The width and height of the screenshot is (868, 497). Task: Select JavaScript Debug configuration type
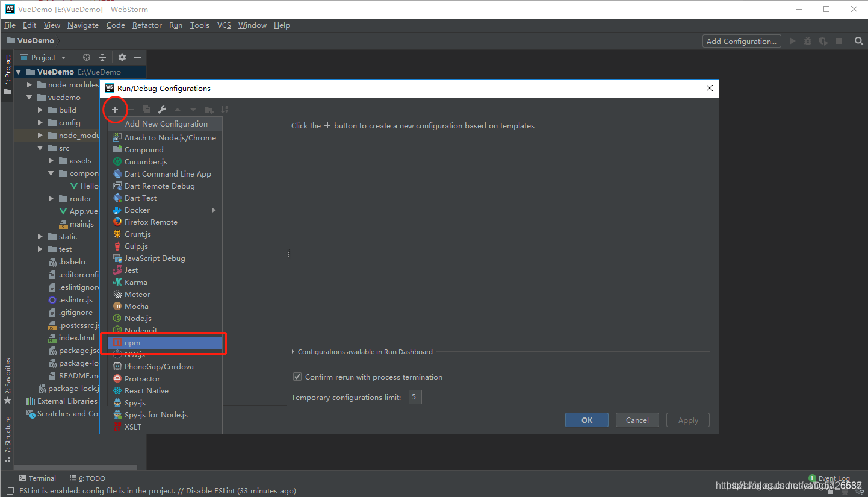(x=166, y=258)
